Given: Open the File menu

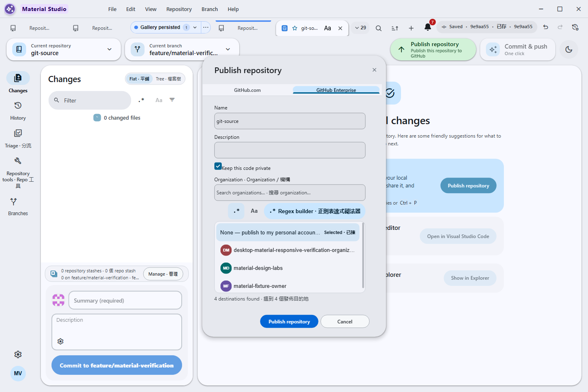Looking at the screenshot, I should 112,9.
